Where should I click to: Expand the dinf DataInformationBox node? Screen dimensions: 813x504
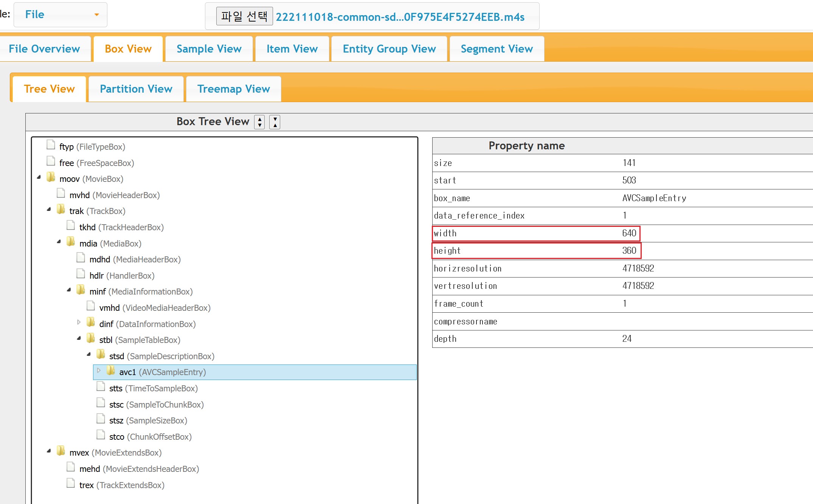click(79, 323)
